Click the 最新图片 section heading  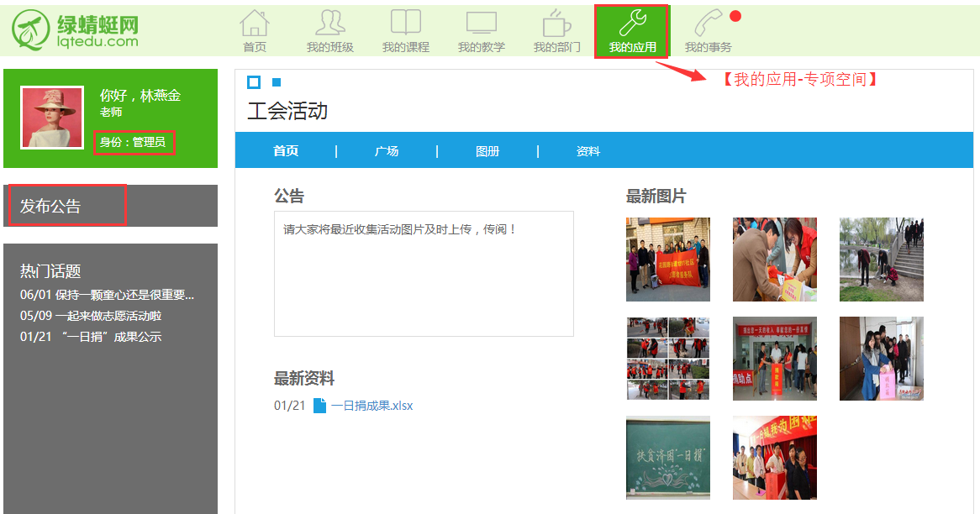656,196
